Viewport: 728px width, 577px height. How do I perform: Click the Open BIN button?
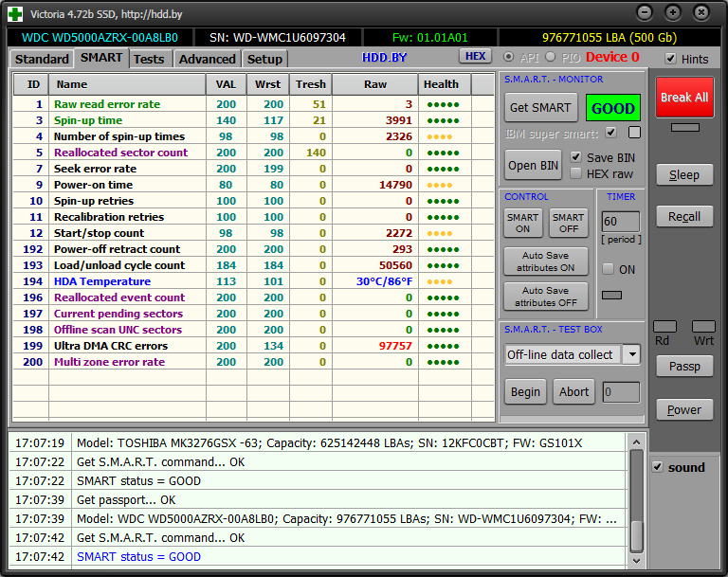533,165
